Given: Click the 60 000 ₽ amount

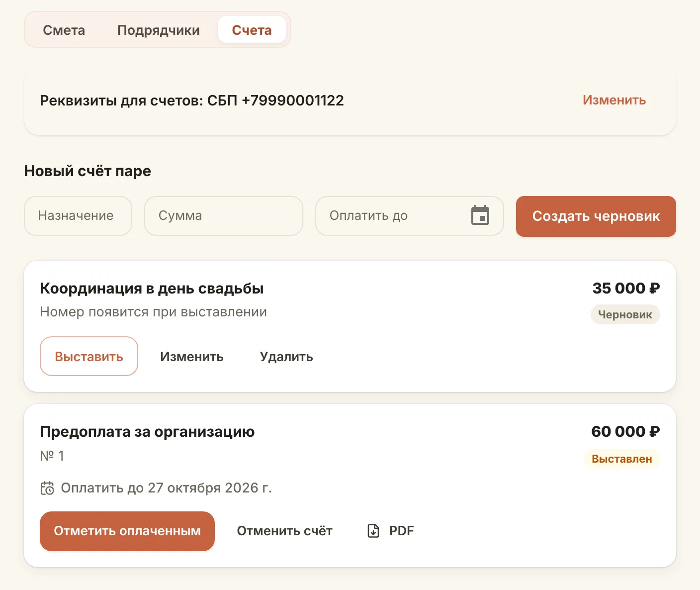Looking at the screenshot, I should tap(626, 431).
